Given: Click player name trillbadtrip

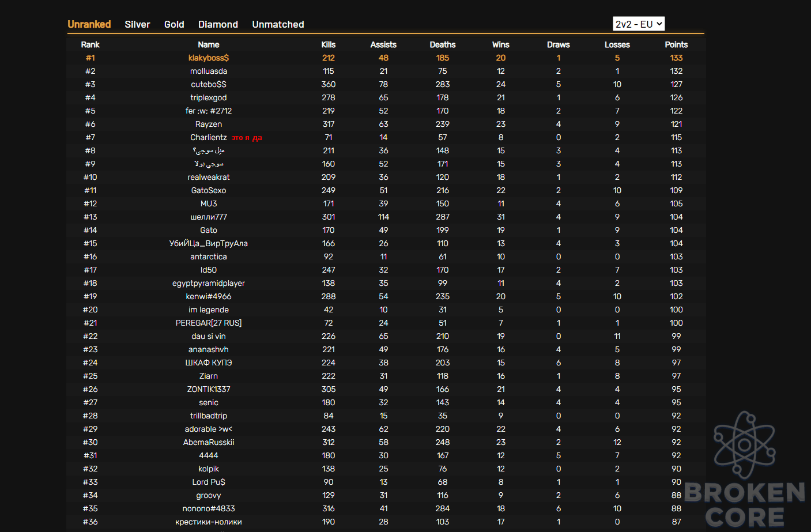Looking at the screenshot, I should (209, 416).
